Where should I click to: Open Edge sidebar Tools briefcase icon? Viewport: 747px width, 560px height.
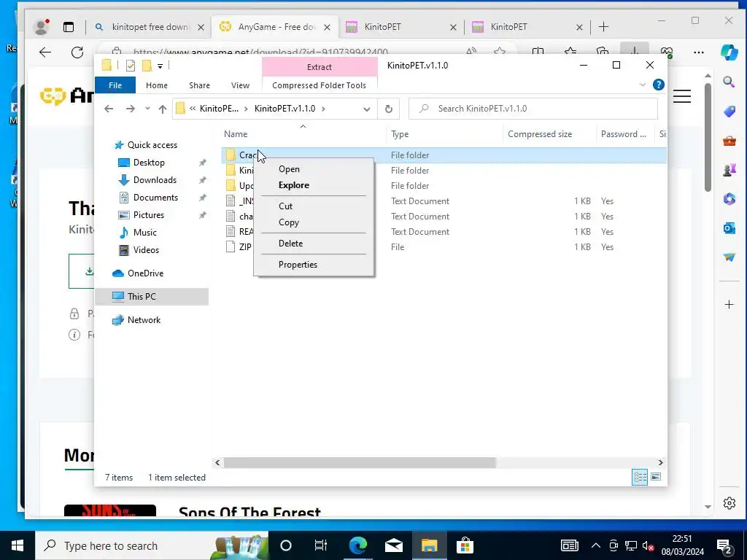(x=729, y=141)
